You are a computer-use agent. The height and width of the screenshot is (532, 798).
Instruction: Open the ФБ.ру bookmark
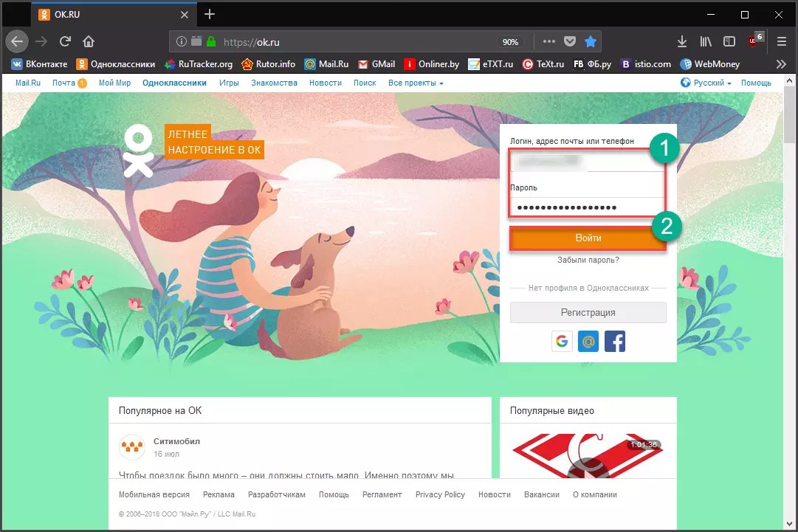click(592, 64)
